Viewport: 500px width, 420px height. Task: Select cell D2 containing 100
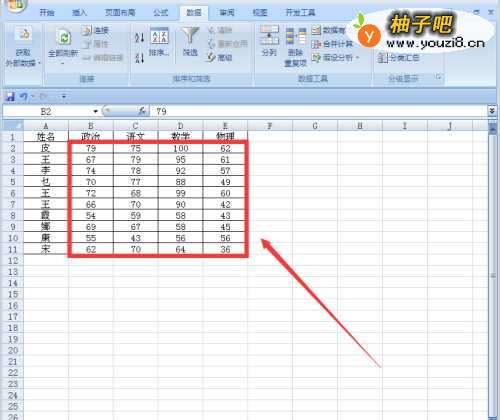(x=180, y=148)
